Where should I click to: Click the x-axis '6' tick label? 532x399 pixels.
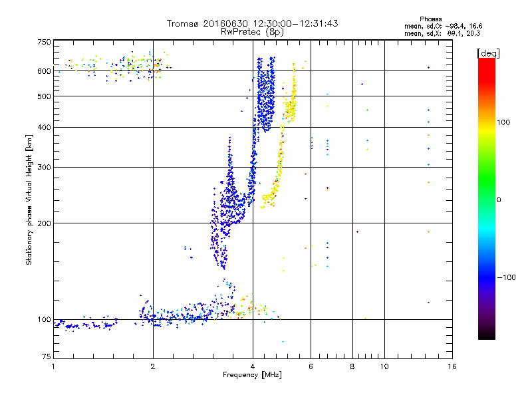point(311,366)
